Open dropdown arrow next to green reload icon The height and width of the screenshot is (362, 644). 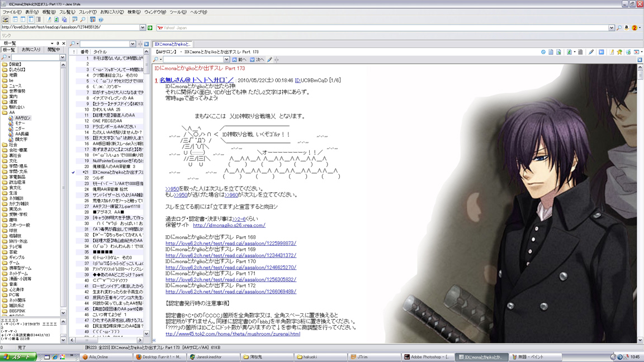coord(574,52)
